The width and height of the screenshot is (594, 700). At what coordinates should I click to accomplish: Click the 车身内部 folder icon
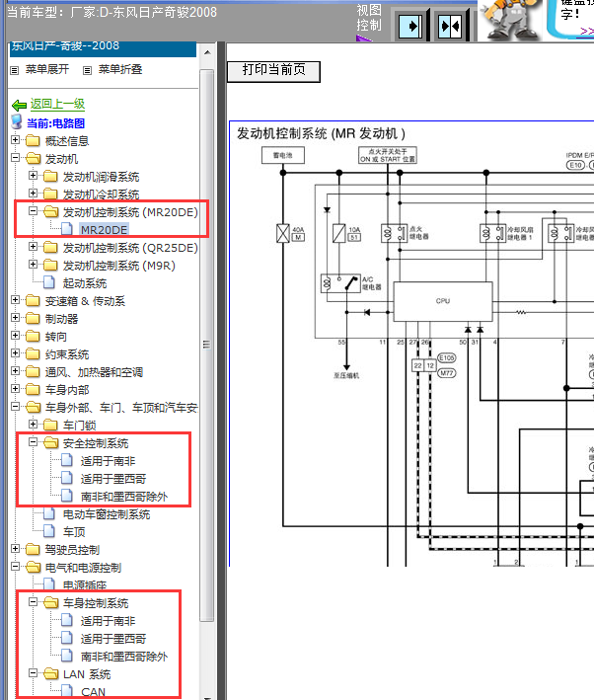point(33,389)
